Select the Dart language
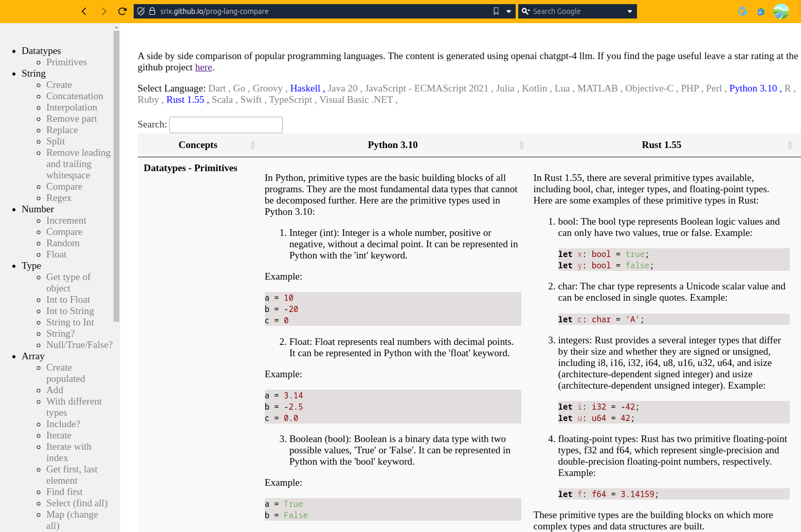This screenshot has width=801, height=532. pos(217,88)
